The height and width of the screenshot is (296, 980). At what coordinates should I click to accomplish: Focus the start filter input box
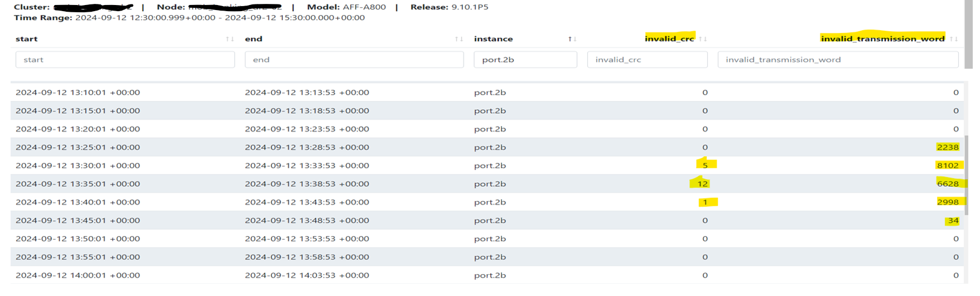pyautogui.click(x=125, y=60)
